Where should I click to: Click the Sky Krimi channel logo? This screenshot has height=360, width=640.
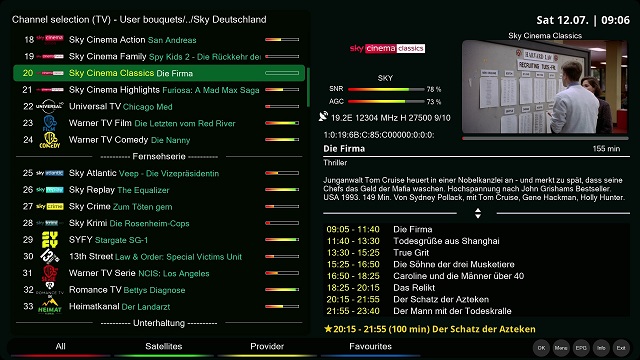[x=49, y=223]
